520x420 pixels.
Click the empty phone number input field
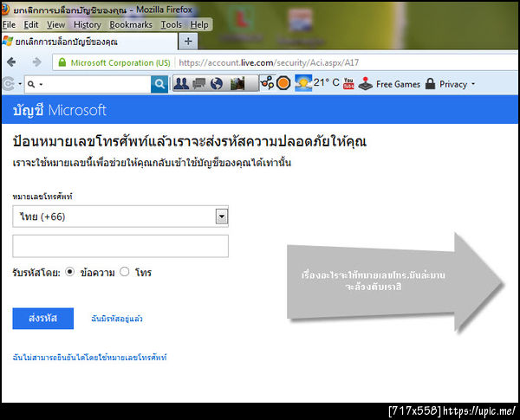pos(120,246)
